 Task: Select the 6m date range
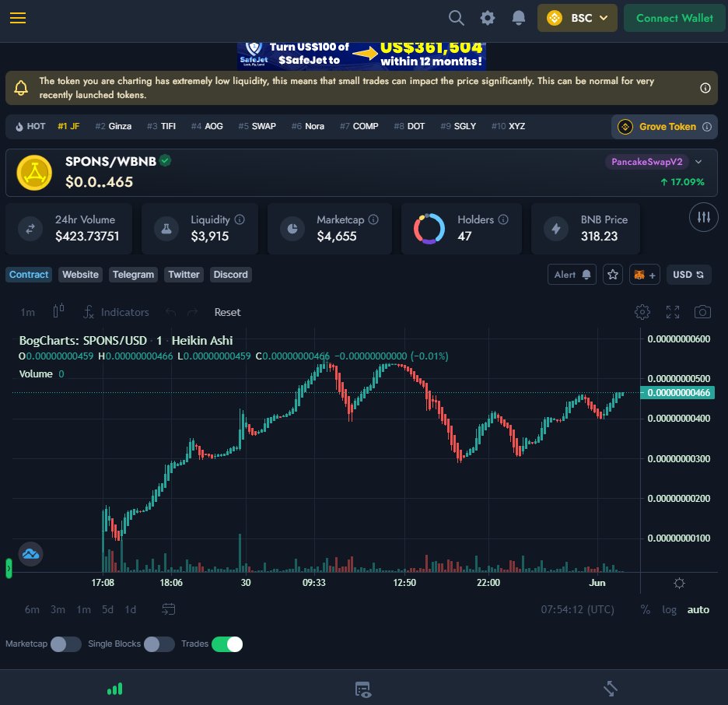click(32, 609)
